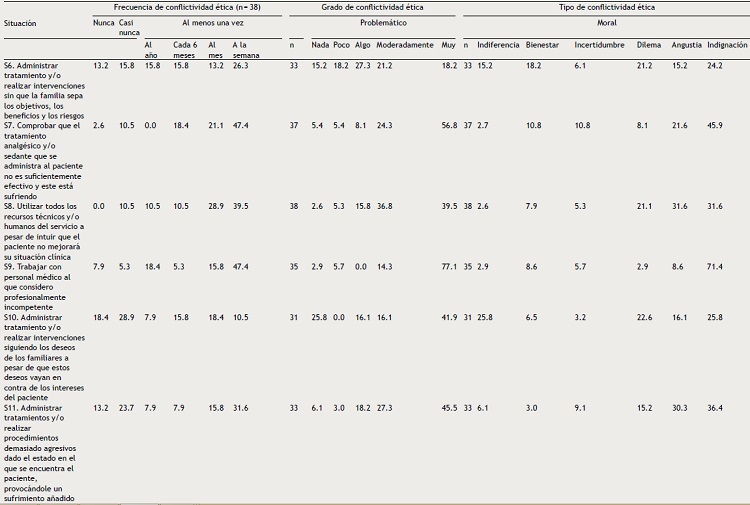
Task: Select the 'Angustia' column header
Action: coord(686,45)
